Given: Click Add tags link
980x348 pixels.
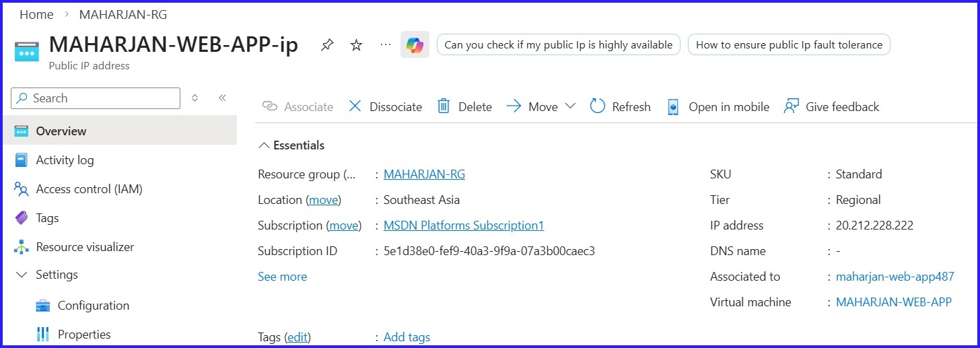Looking at the screenshot, I should click(407, 337).
